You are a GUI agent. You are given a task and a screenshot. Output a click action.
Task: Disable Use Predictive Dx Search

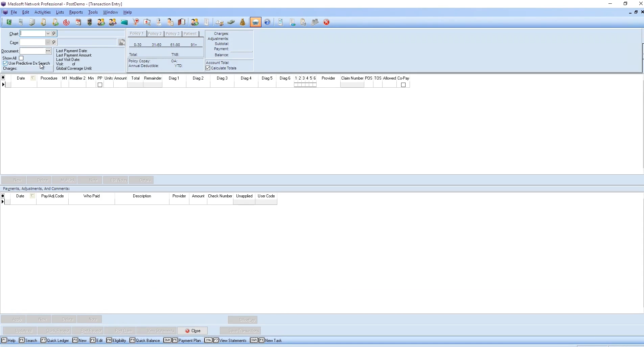point(6,63)
